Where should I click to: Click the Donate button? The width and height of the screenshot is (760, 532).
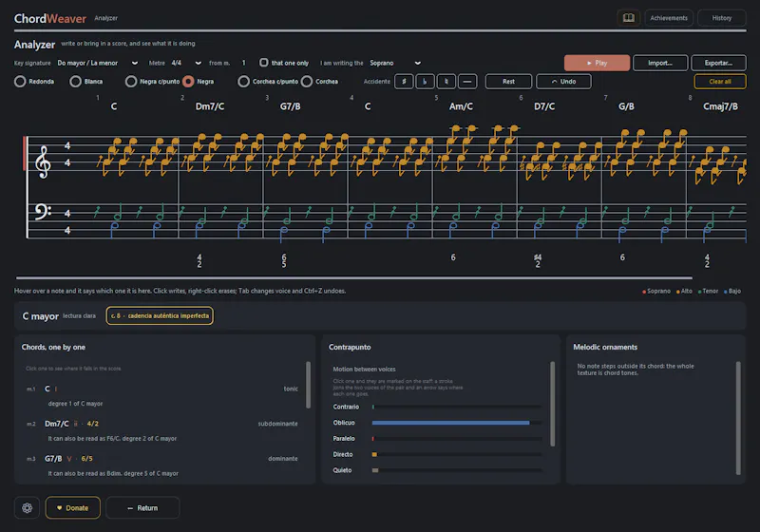point(73,507)
